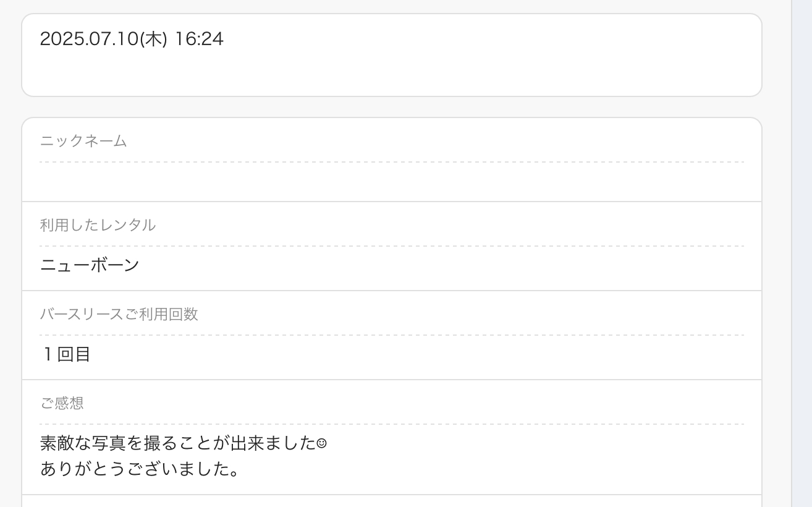Click the ニューボーン rental value
The image size is (812, 507).
[x=90, y=265]
